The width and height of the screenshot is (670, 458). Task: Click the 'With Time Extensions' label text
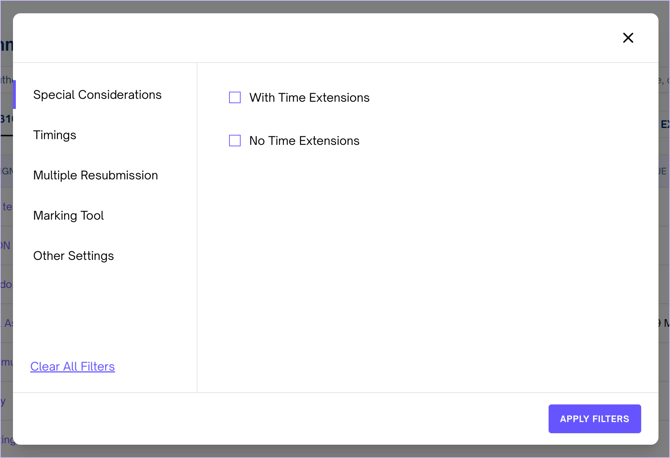pyautogui.click(x=309, y=98)
